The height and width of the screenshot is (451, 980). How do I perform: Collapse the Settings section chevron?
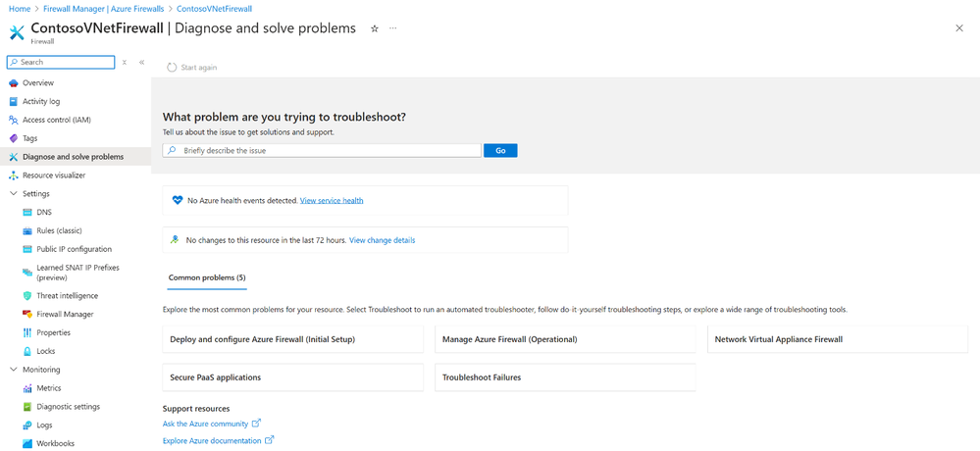click(13, 194)
